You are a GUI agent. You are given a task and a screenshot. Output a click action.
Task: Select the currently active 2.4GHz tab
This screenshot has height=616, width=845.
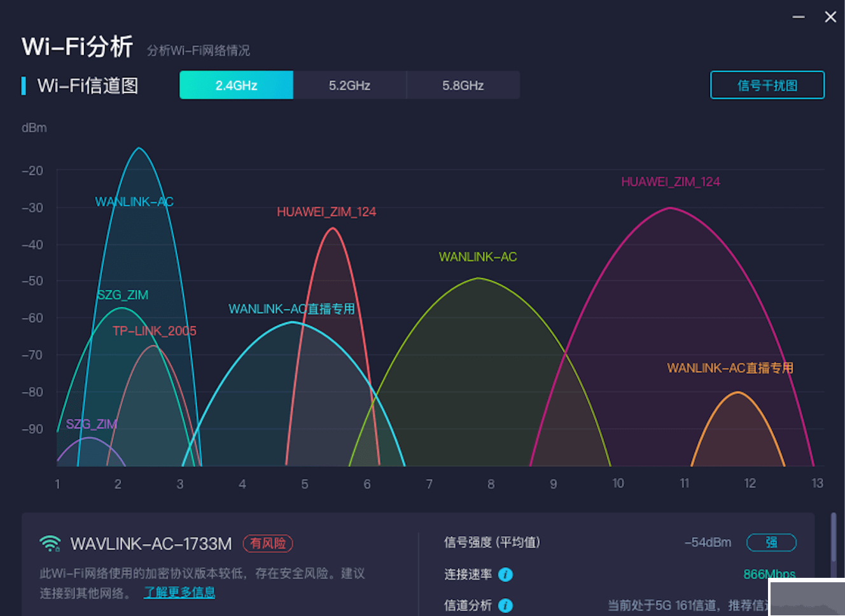[x=236, y=85]
